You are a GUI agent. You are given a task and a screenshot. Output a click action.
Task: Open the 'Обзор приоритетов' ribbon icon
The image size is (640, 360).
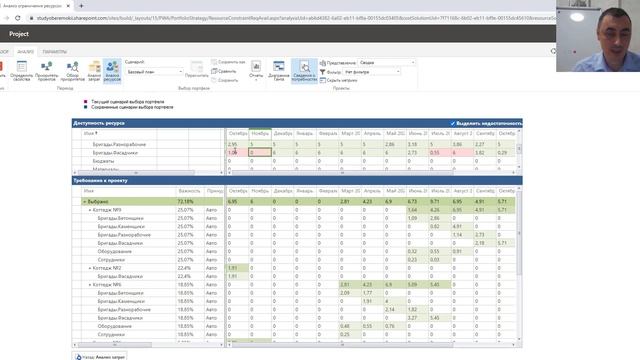[73, 71]
